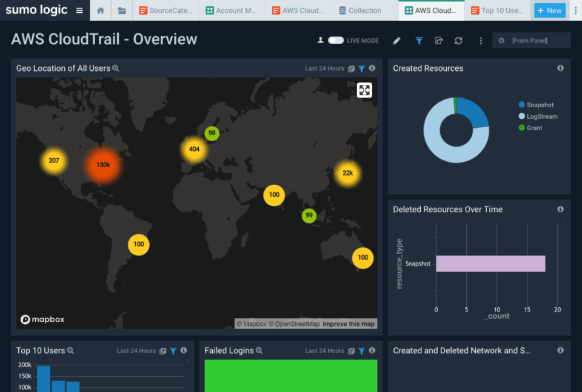Viewport: 582px width, 392px height.
Task: Select the purple Snapshot bar in Deleted Resources
Action: (491, 264)
